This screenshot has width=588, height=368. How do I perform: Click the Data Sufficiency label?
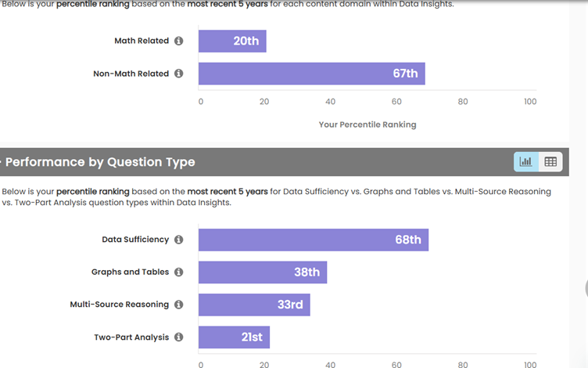click(135, 240)
